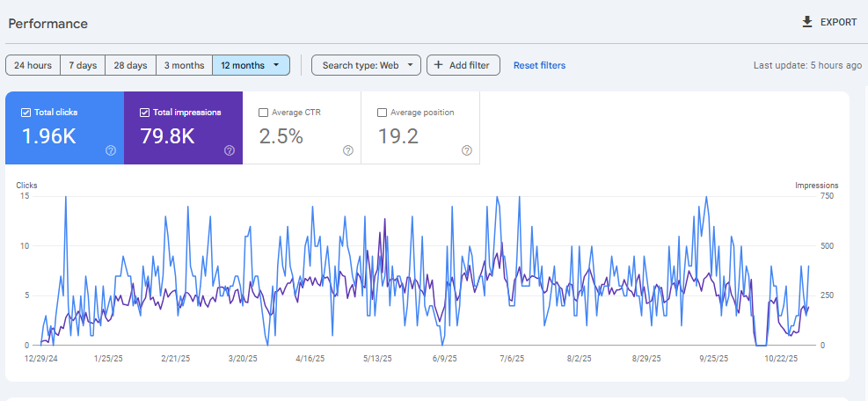The image size is (868, 401).
Task: Switch to the 7 days range
Action: click(83, 65)
